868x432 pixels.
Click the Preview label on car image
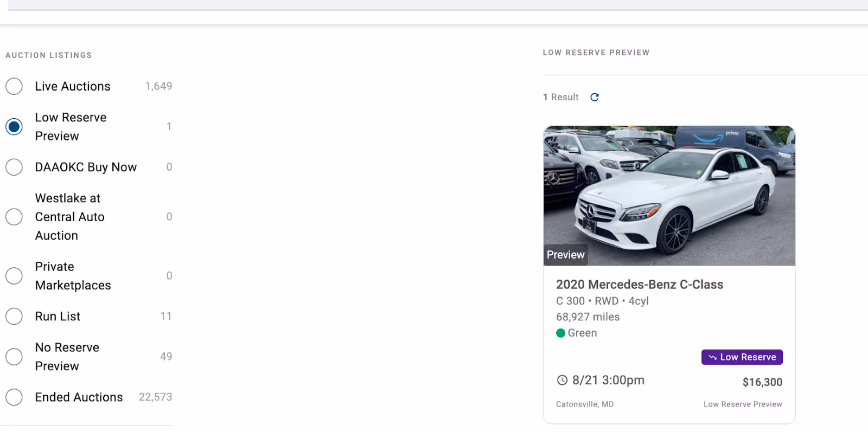[x=566, y=255]
